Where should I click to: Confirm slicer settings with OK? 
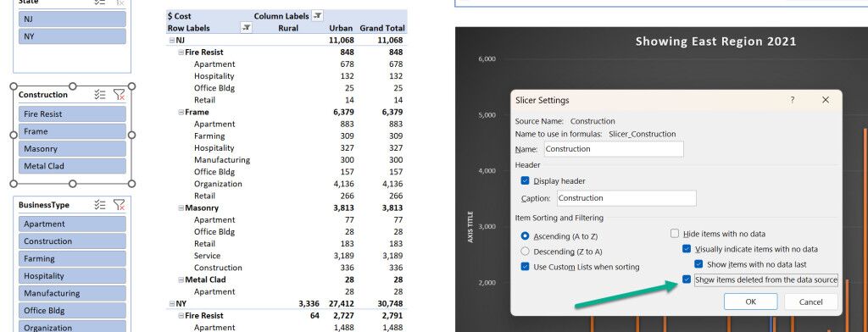click(x=751, y=302)
